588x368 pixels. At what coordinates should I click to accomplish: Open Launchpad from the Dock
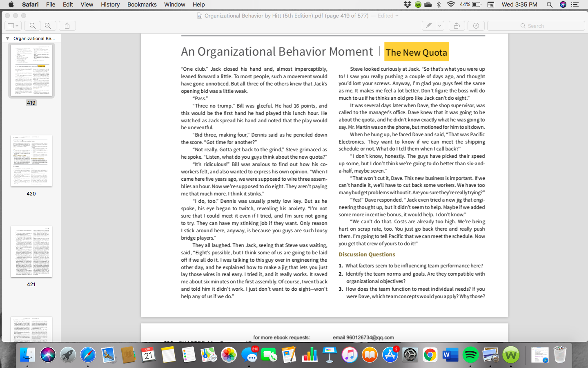click(68, 355)
